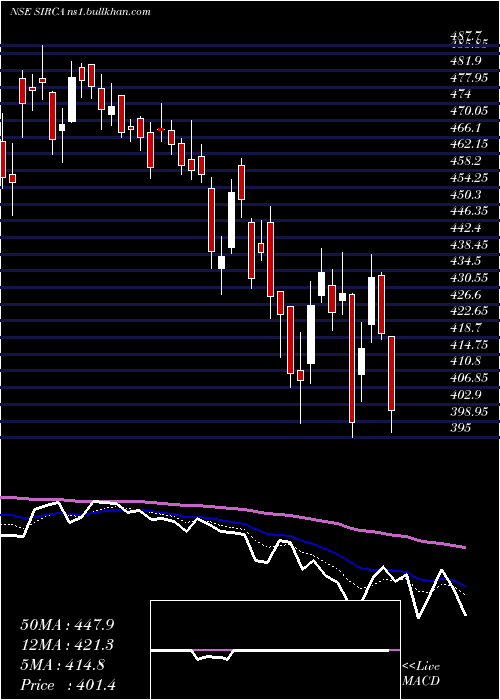
Task: Click the Price : 401.4 readout
Action: click(x=68, y=685)
